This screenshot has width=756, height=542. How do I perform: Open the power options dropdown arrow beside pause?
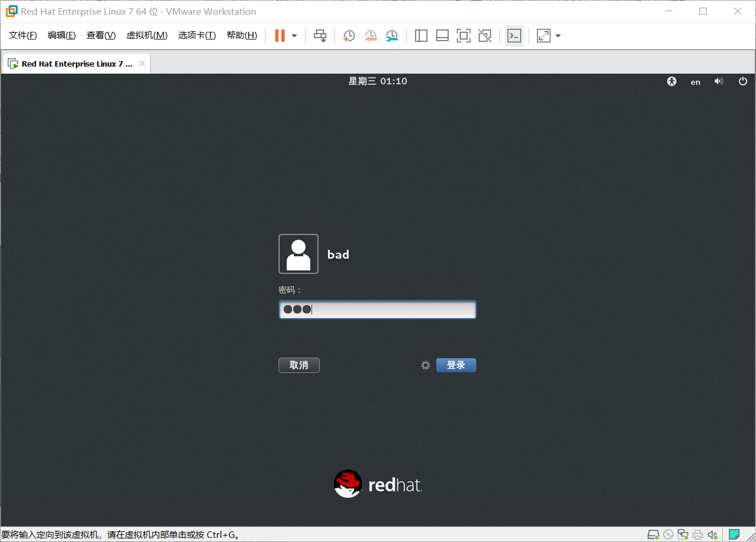tap(294, 36)
